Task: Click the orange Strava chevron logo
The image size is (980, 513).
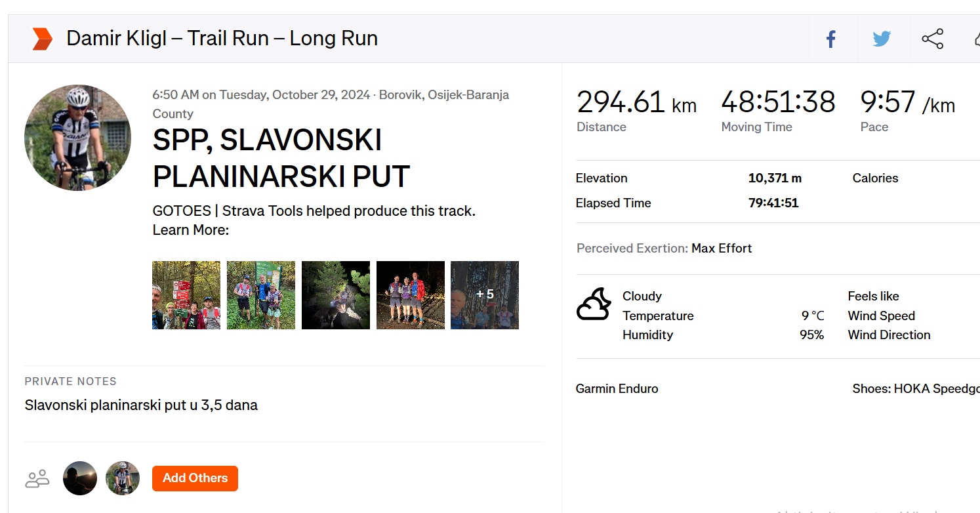Action: pos(42,39)
